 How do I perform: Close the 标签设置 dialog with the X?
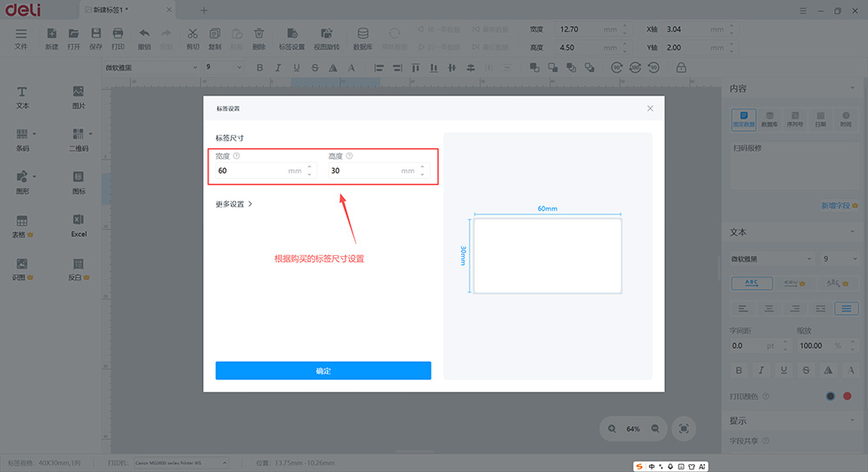coord(650,108)
